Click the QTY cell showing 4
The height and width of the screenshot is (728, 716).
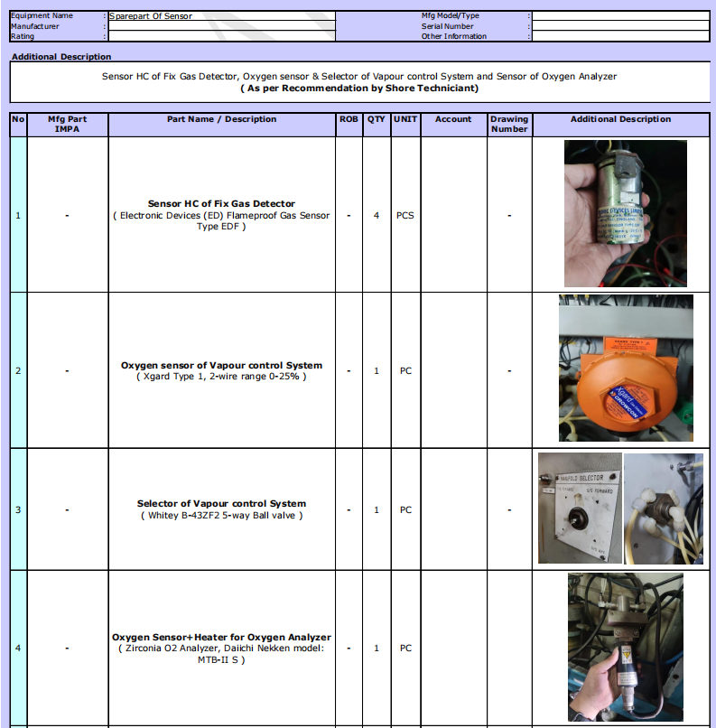(x=377, y=216)
